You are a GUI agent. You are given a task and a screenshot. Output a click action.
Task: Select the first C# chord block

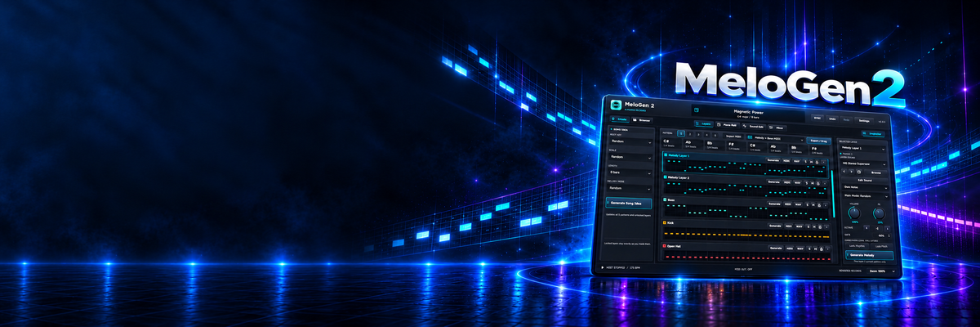coord(672,143)
